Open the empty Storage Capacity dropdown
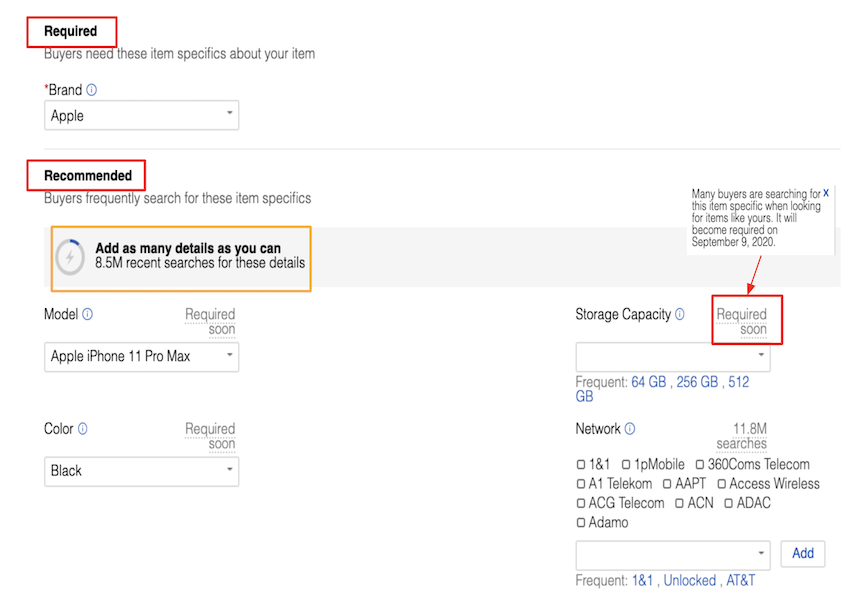 (673, 357)
